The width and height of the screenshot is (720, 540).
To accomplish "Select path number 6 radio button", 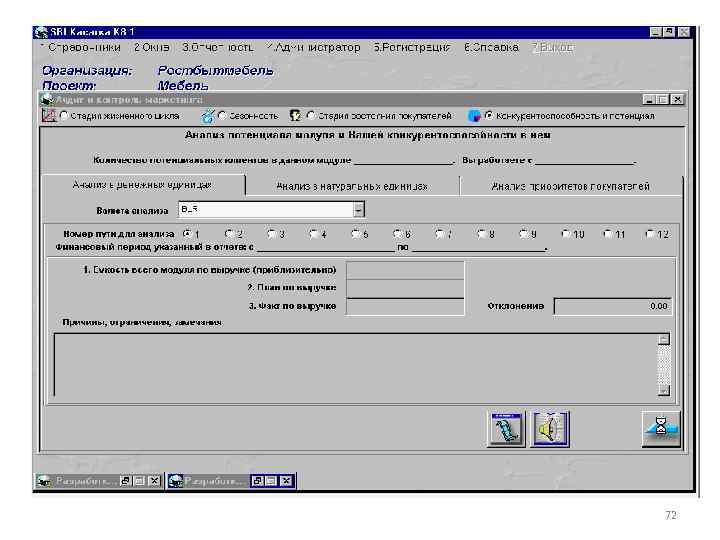I will coord(398,234).
